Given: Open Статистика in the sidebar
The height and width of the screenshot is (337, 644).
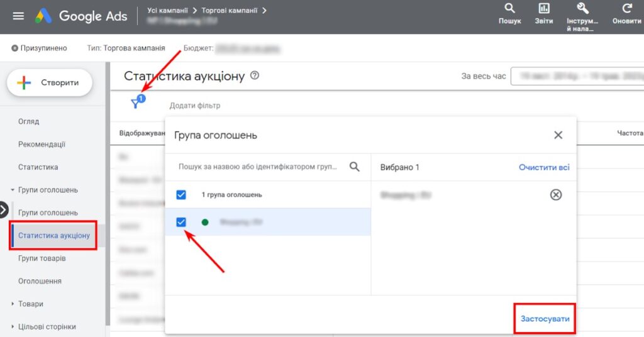Looking at the screenshot, I should (38, 167).
